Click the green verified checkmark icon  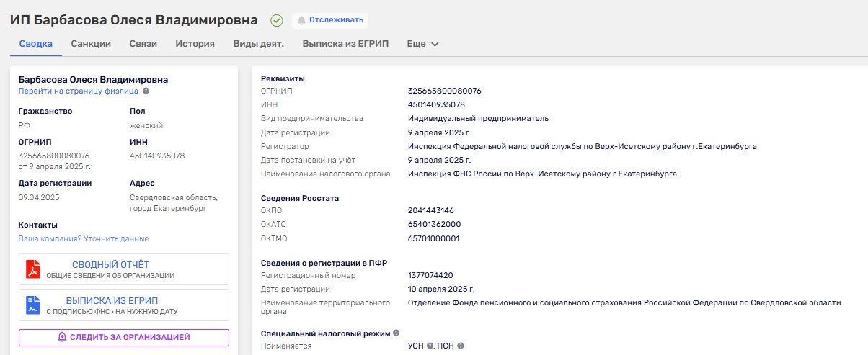pos(276,20)
